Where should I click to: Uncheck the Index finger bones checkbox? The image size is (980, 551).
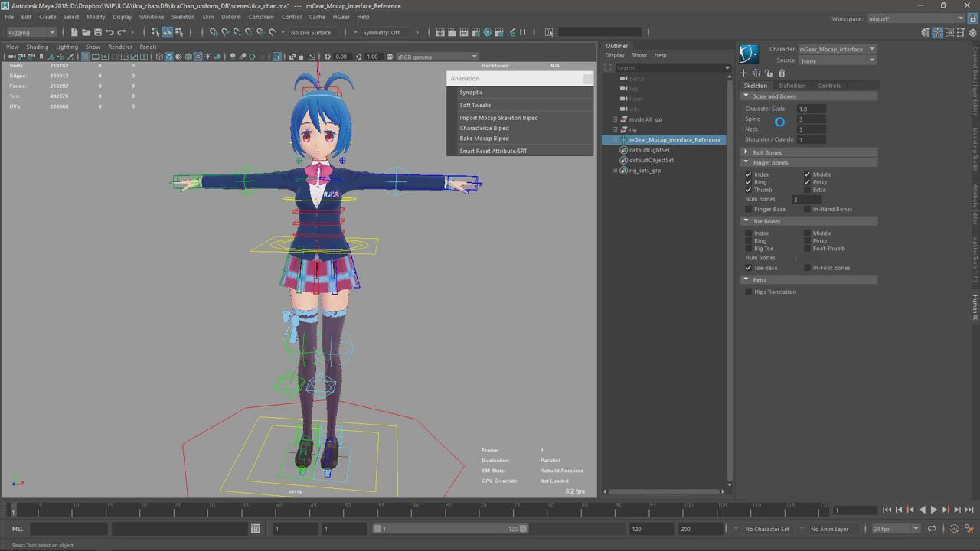click(x=749, y=174)
